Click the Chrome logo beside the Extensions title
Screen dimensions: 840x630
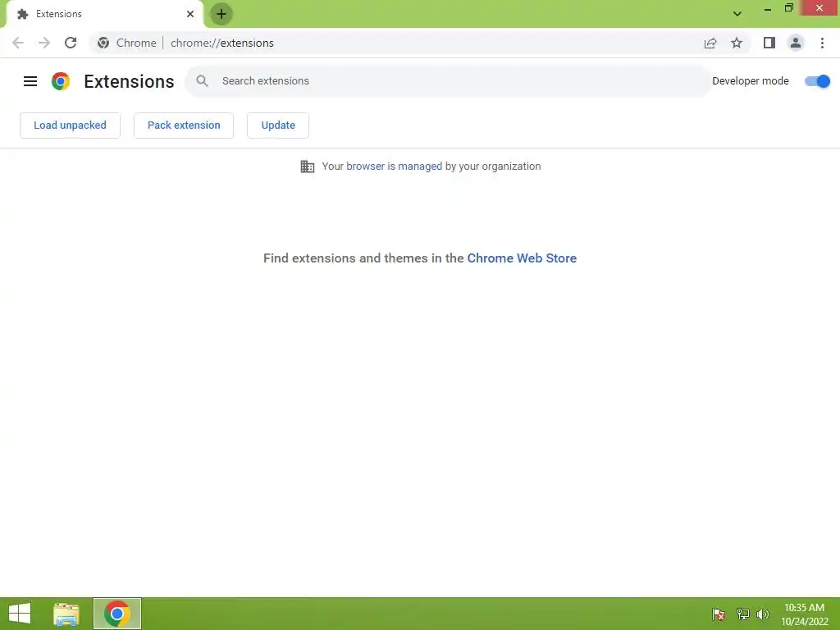[61, 81]
